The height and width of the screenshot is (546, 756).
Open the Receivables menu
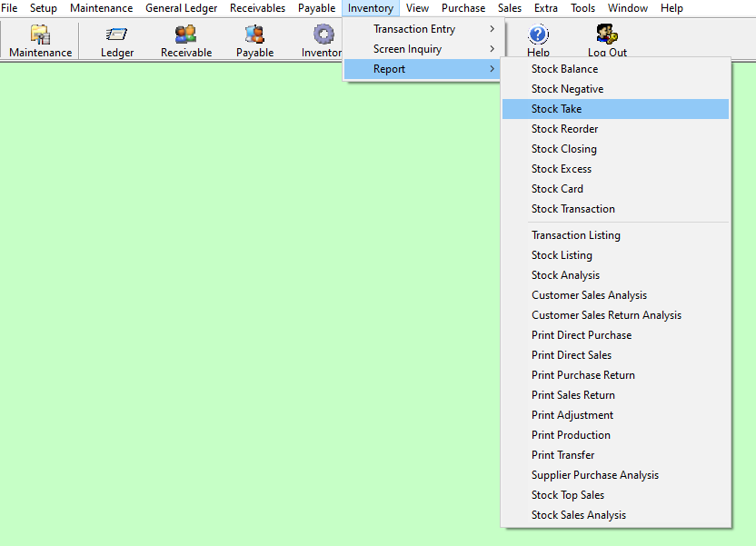pos(257,8)
